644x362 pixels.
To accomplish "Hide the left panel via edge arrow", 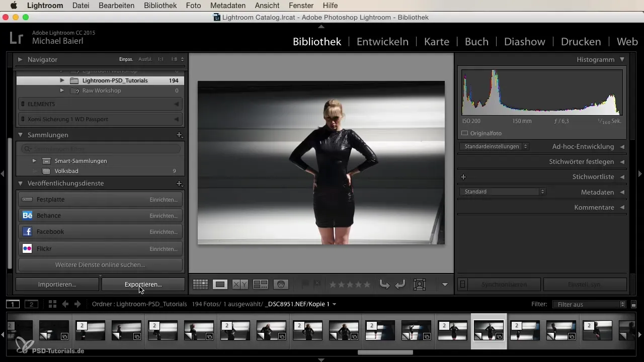I will point(3,173).
